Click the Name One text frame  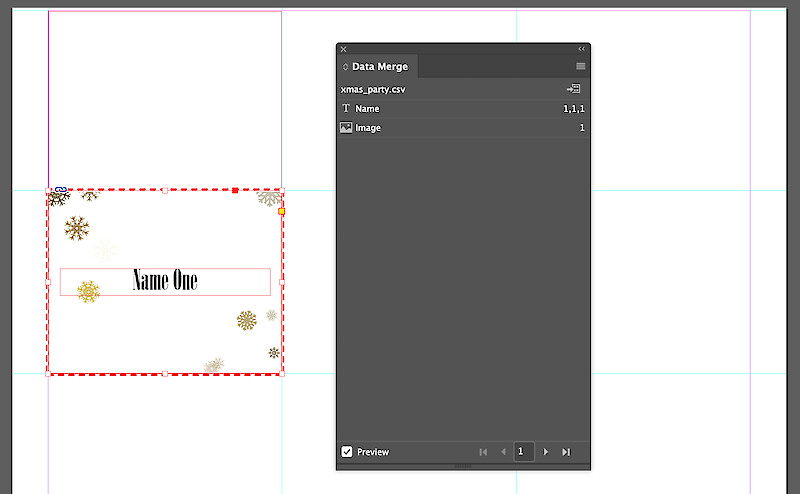pos(165,282)
